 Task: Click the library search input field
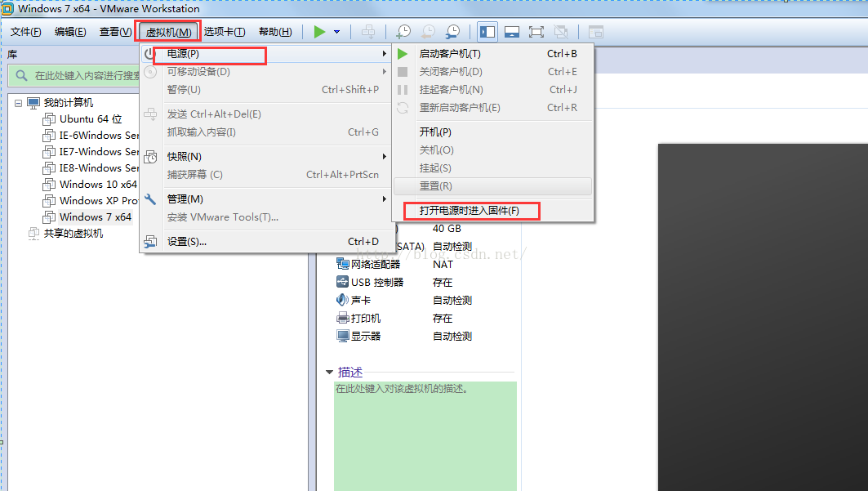click(x=73, y=75)
